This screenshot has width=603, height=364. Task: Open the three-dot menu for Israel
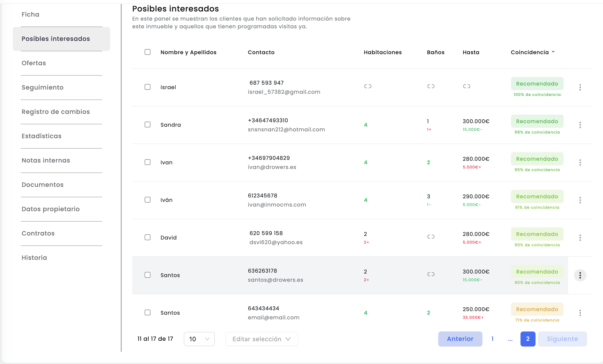pyautogui.click(x=580, y=87)
